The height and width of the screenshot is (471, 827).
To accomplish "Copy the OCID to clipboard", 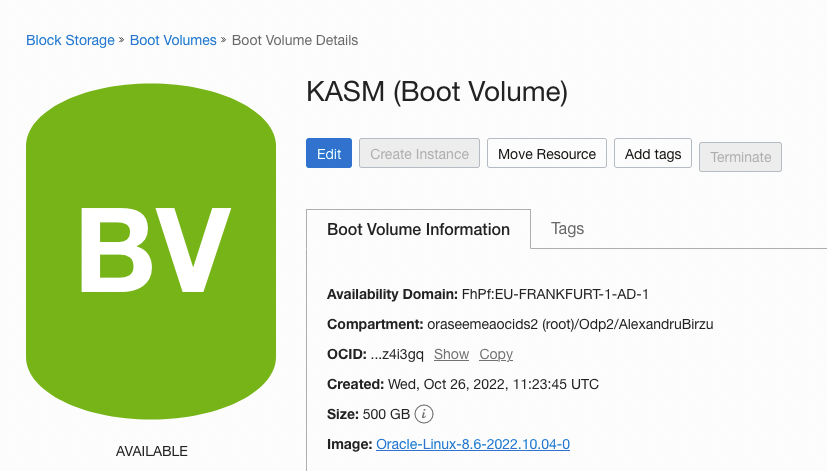I will pyautogui.click(x=496, y=354).
